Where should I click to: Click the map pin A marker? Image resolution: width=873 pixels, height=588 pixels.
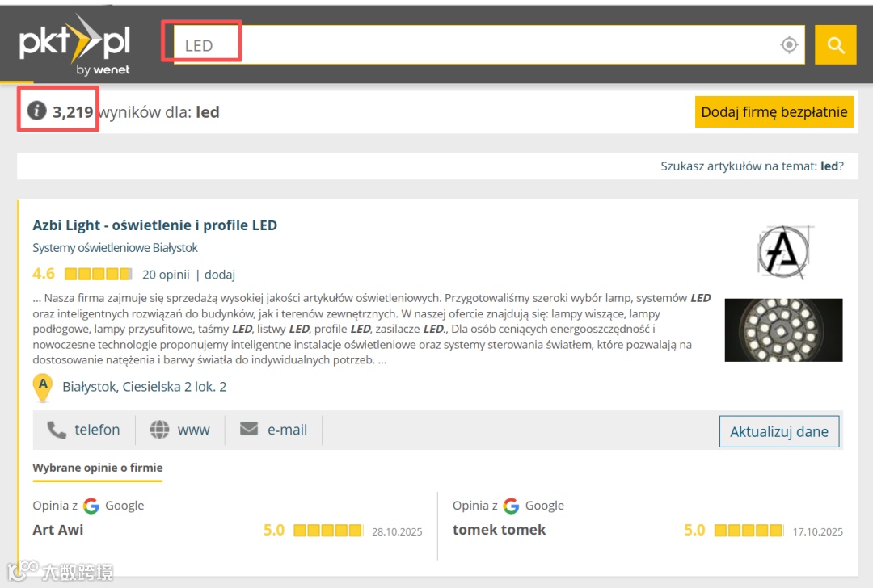click(43, 388)
